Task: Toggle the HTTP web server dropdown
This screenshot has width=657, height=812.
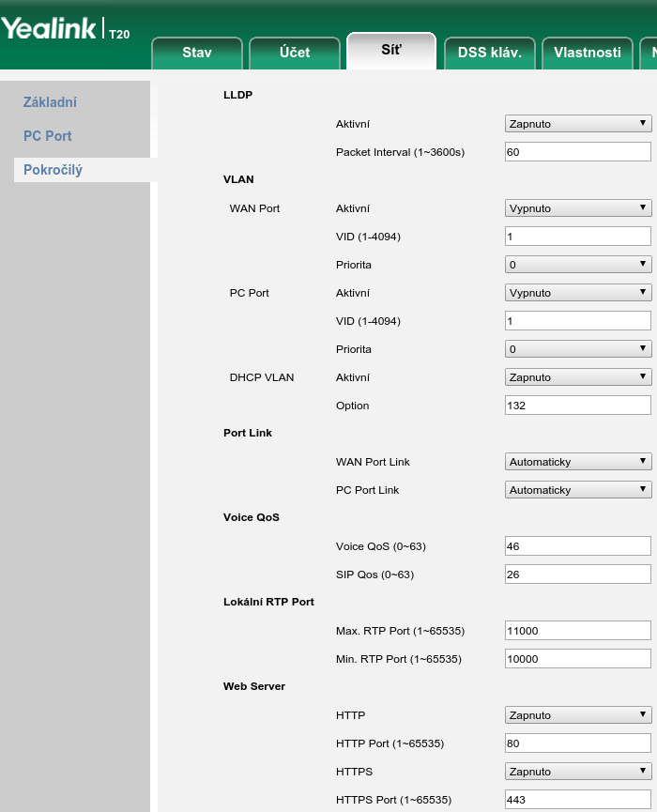Action: tap(578, 715)
